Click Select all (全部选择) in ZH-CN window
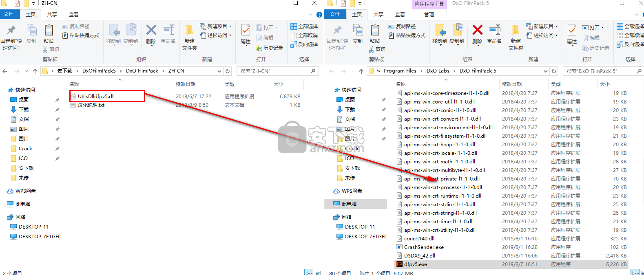 pyautogui.click(x=304, y=26)
